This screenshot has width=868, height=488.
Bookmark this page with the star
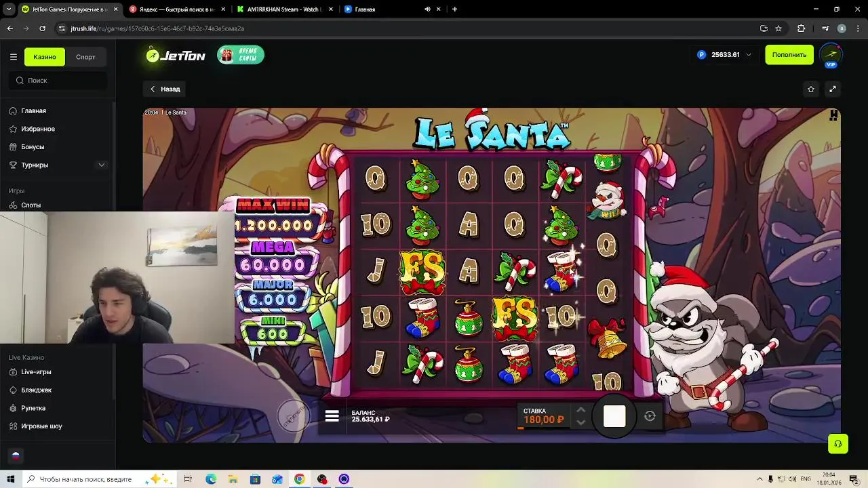pos(778,28)
